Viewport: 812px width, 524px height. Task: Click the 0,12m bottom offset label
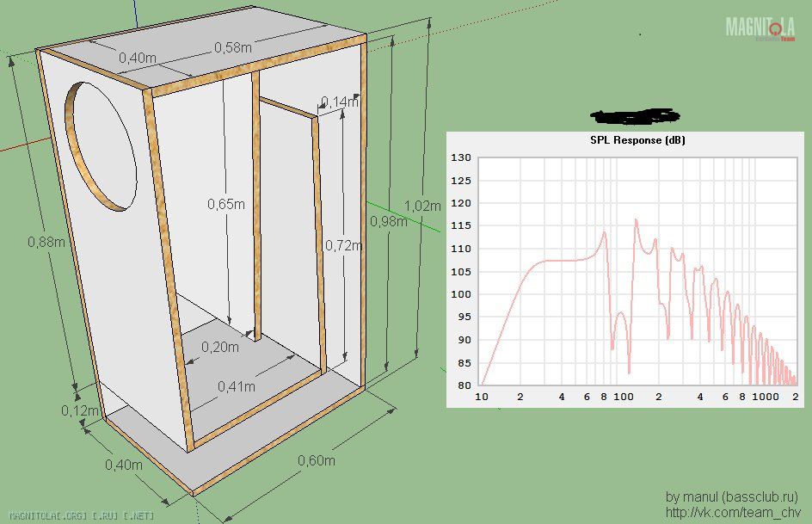coord(79,410)
